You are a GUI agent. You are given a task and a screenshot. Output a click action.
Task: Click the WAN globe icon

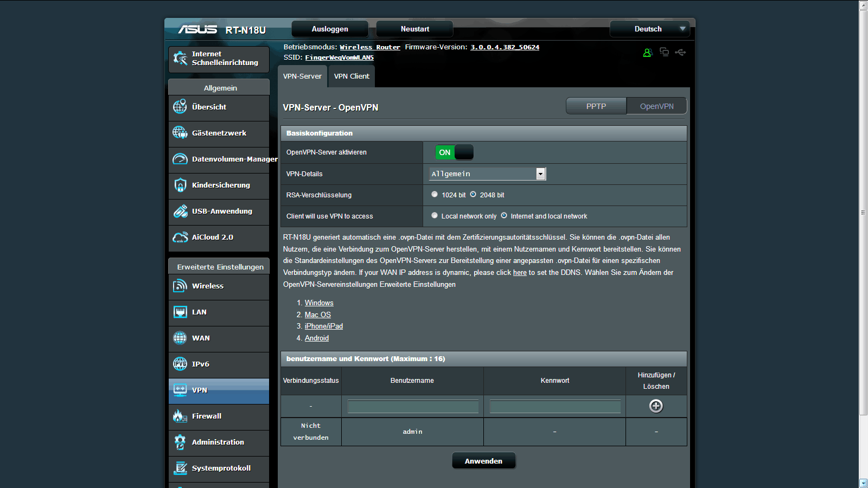coord(180,338)
